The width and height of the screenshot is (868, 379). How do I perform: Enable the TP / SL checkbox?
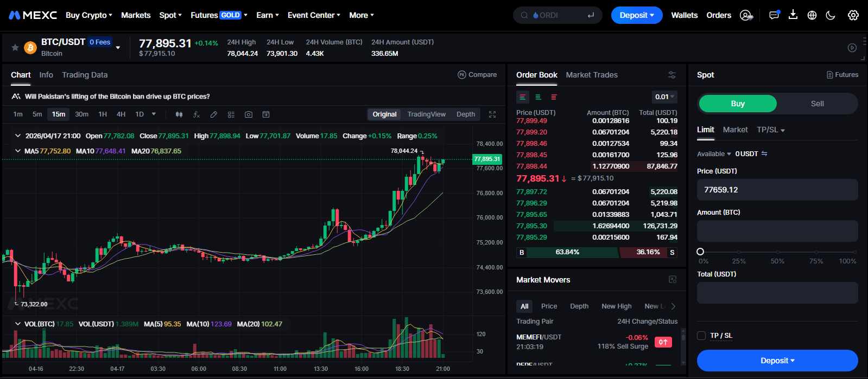click(701, 336)
